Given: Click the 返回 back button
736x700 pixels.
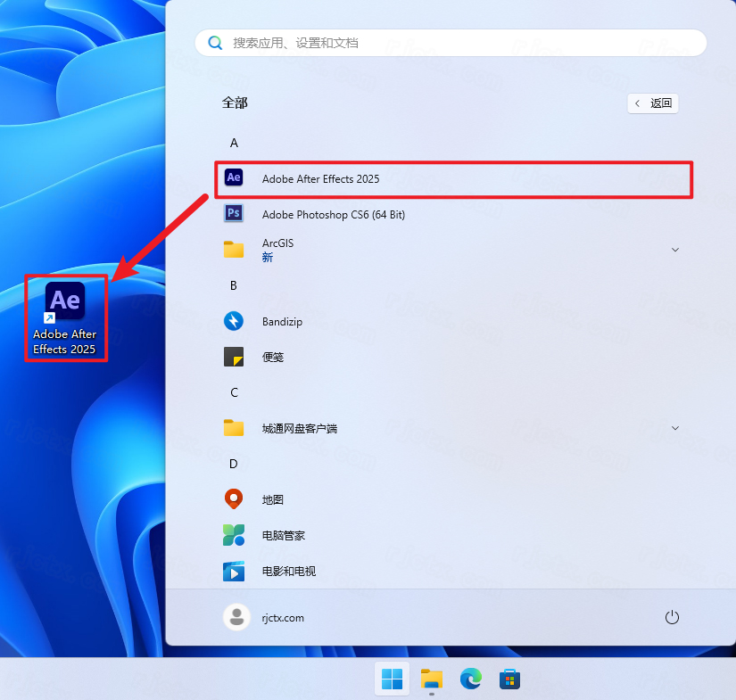Looking at the screenshot, I should pos(653,103).
